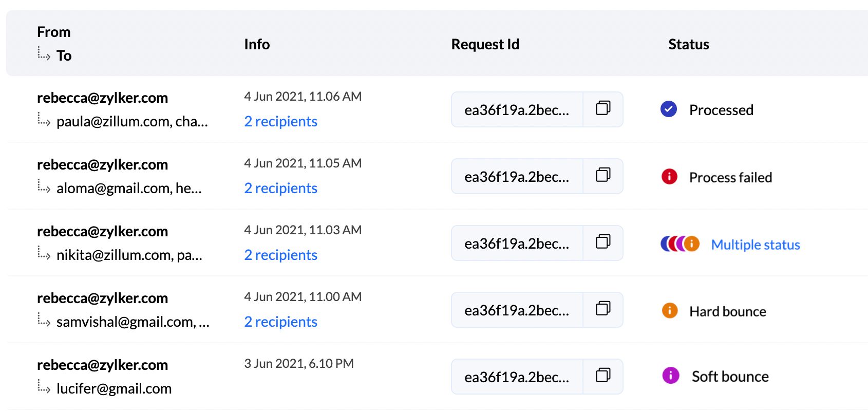The width and height of the screenshot is (868, 411).
Task: Copy request ID for 11.05 AM email
Action: 603,175
